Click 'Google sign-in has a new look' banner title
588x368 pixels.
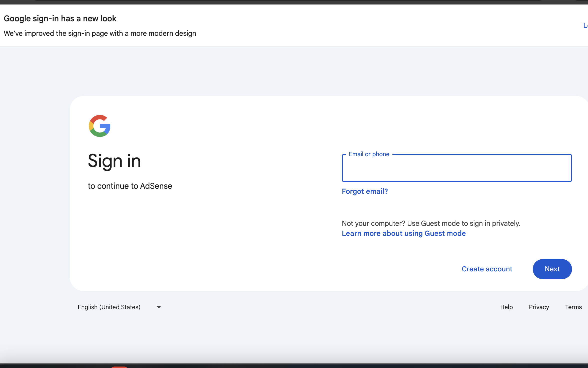pyautogui.click(x=60, y=19)
